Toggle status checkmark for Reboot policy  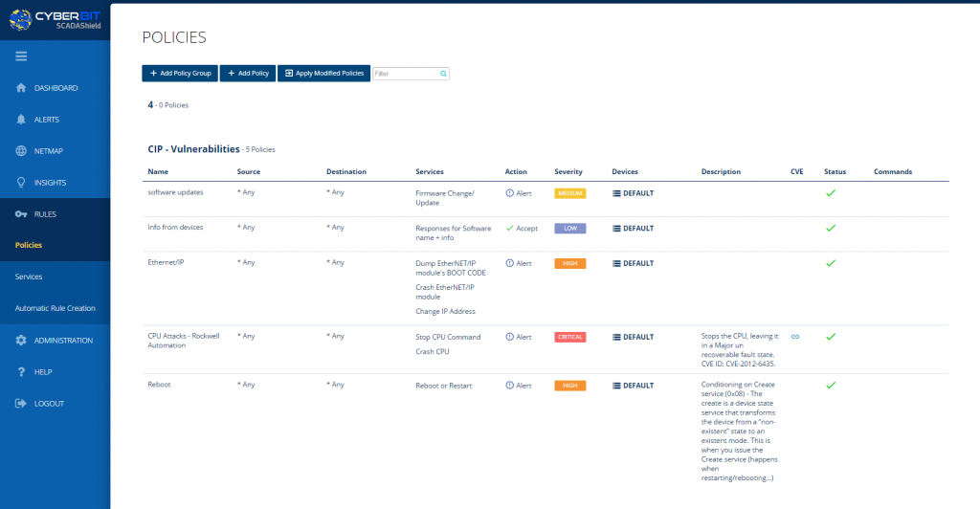click(x=831, y=385)
